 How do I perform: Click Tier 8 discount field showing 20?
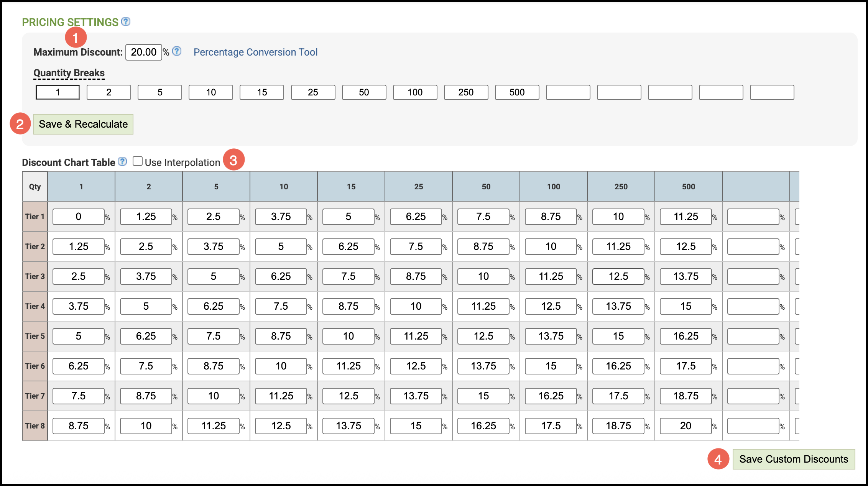[686, 426]
